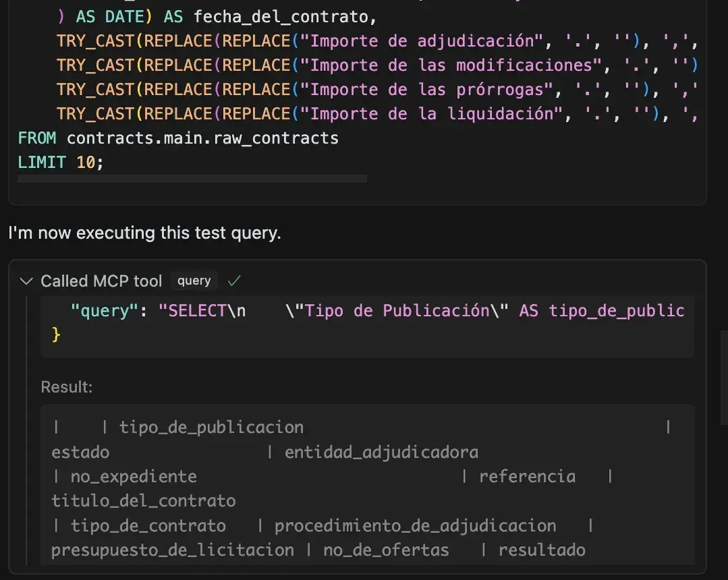Click the "Importe de la liquidación" line
Screen dimensions: 728x580
pos(377,114)
